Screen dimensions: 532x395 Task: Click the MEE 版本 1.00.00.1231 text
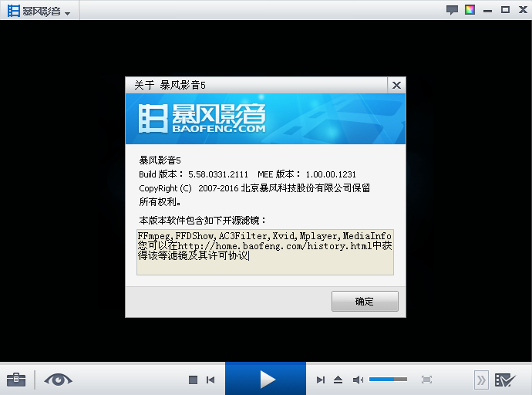(x=307, y=174)
